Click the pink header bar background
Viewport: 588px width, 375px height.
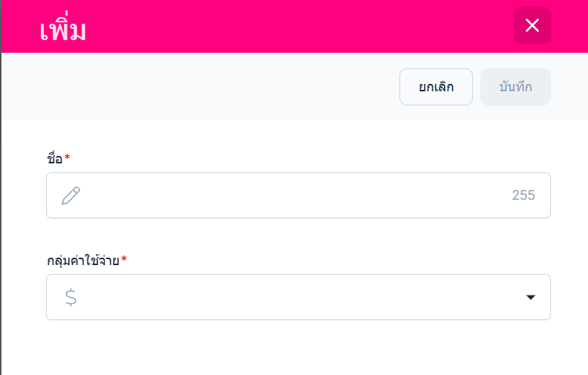pyautogui.click(x=297, y=26)
